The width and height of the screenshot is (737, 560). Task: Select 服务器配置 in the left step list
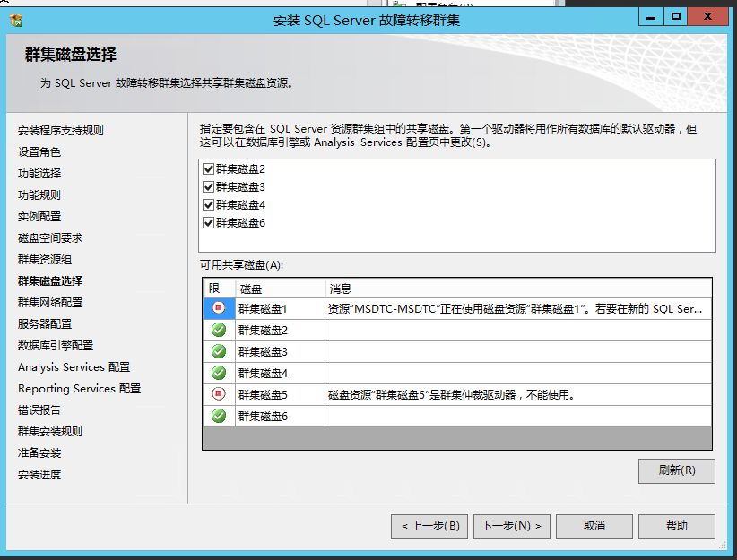click(x=45, y=324)
